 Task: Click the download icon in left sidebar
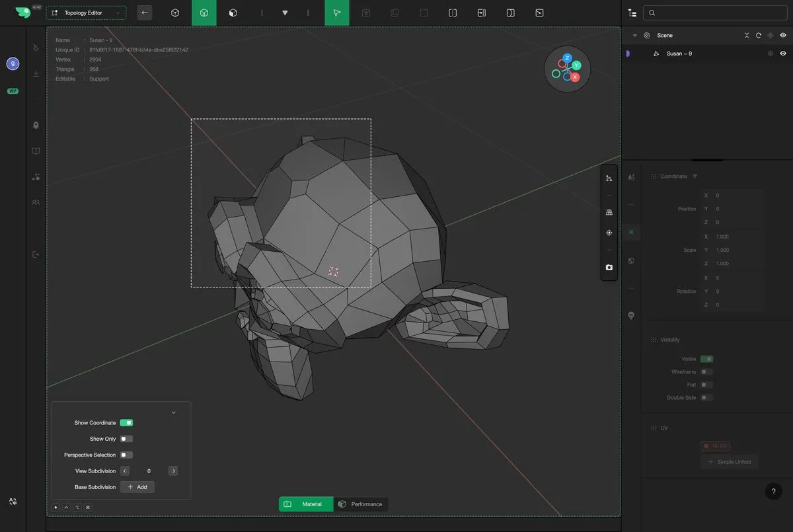(x=36, y=73)
